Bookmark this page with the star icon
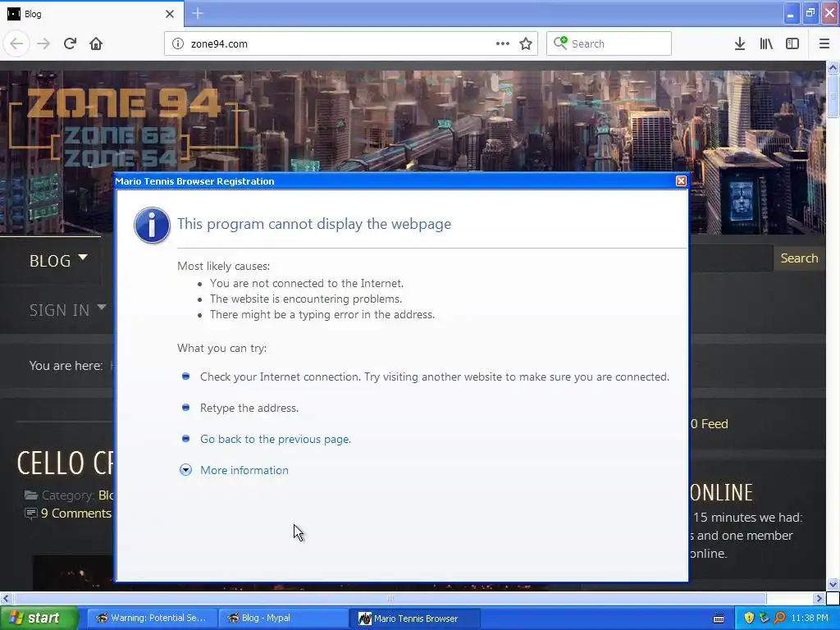The width and height of the screenshot is (840, 630). pyautogui.click(x=526, y=44)
